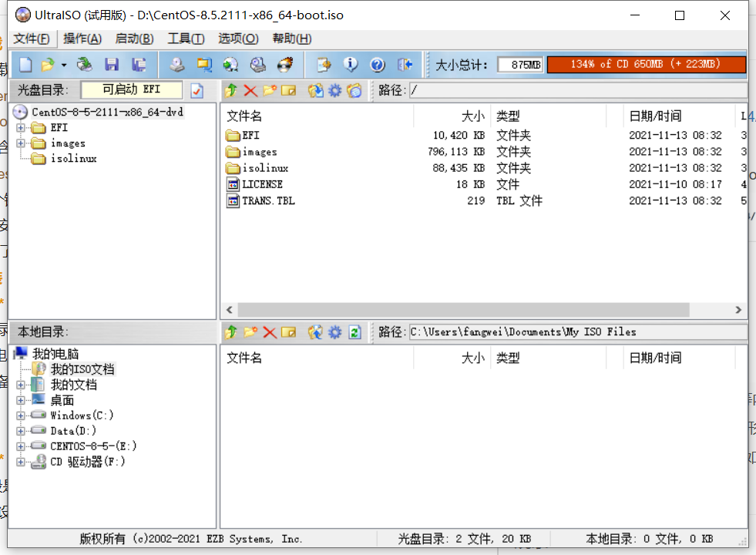Open the 帮助(H) menu
This screenshot has width=756, height=555.
292,39
